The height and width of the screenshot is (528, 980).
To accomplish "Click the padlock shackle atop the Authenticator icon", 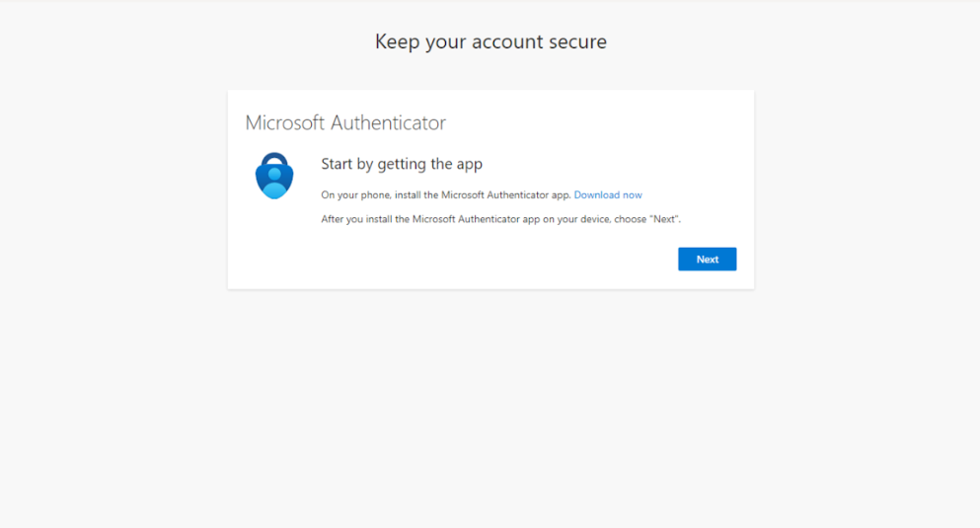I will tap(273, 158).
